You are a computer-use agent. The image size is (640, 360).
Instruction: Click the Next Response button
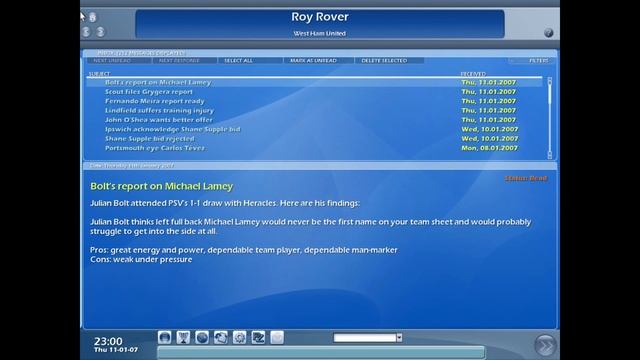coord(184,60)
